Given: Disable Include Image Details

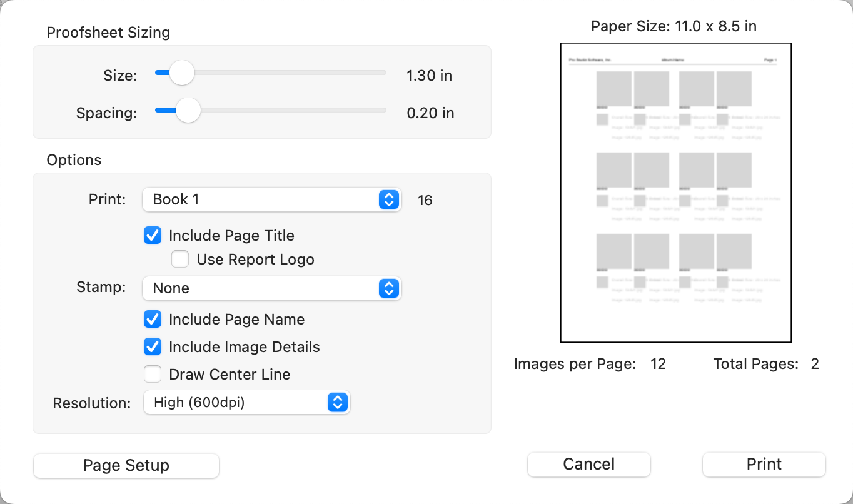Looking at the screenshot, I should point(153,347).
